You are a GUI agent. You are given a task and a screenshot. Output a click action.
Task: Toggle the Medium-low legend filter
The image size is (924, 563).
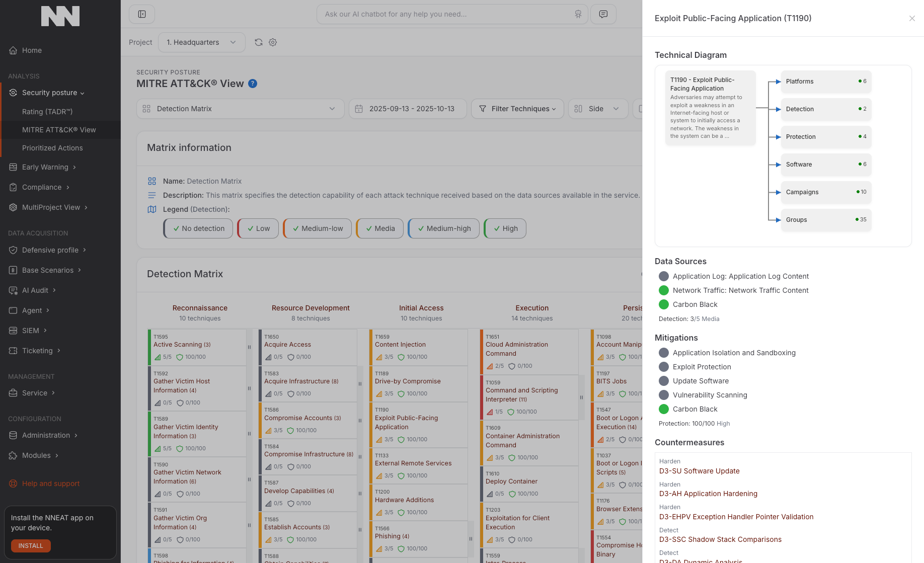(317, 228)
